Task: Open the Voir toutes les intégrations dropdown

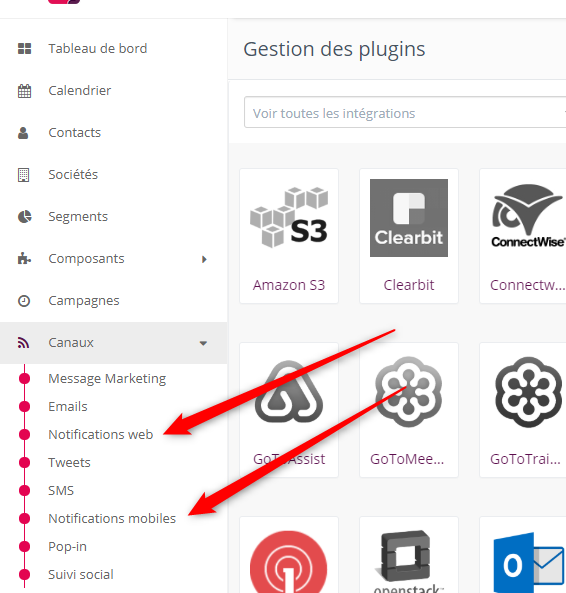Action: (x=405, y=113)
